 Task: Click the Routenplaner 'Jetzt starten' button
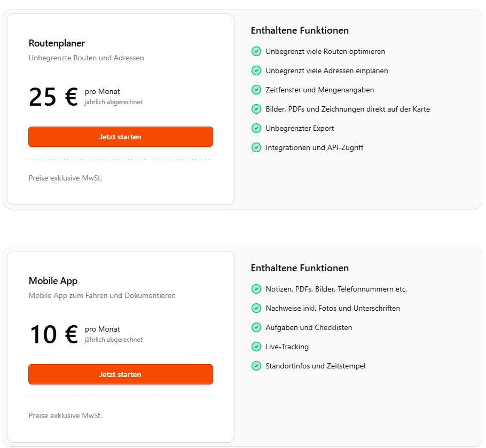coord(121,137)
